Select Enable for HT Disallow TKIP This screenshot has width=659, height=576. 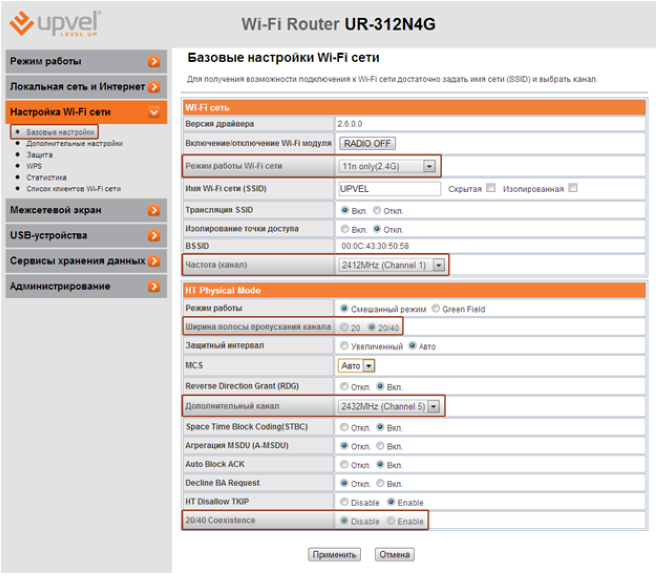click(x=391, y=502)
